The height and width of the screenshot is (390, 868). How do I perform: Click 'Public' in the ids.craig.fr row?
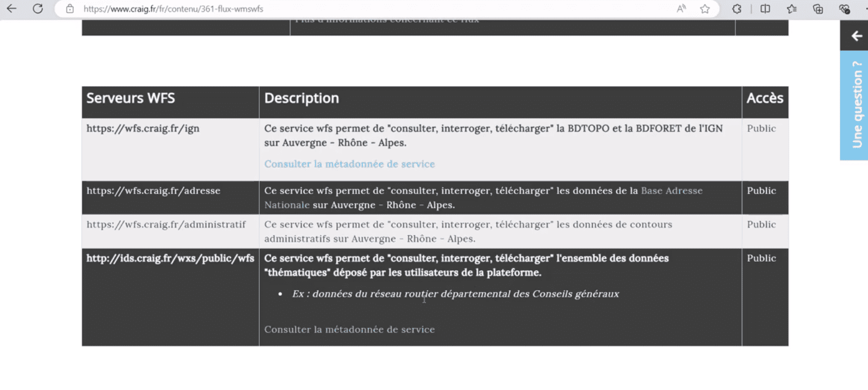(x=761, y=258)
